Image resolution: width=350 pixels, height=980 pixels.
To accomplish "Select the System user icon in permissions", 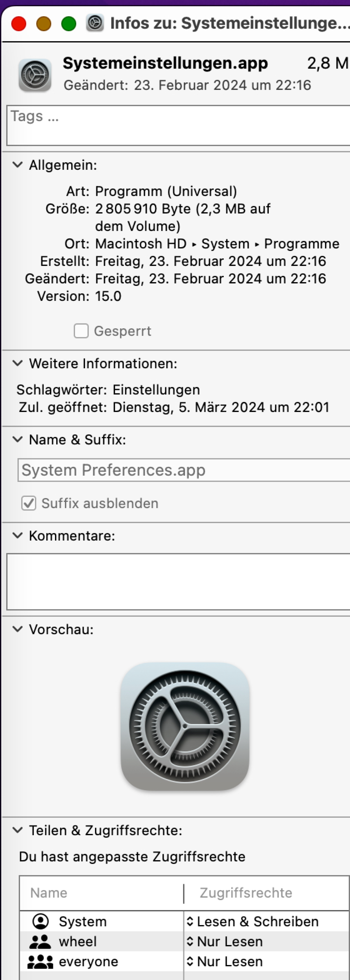I will (x=40, y=921).
